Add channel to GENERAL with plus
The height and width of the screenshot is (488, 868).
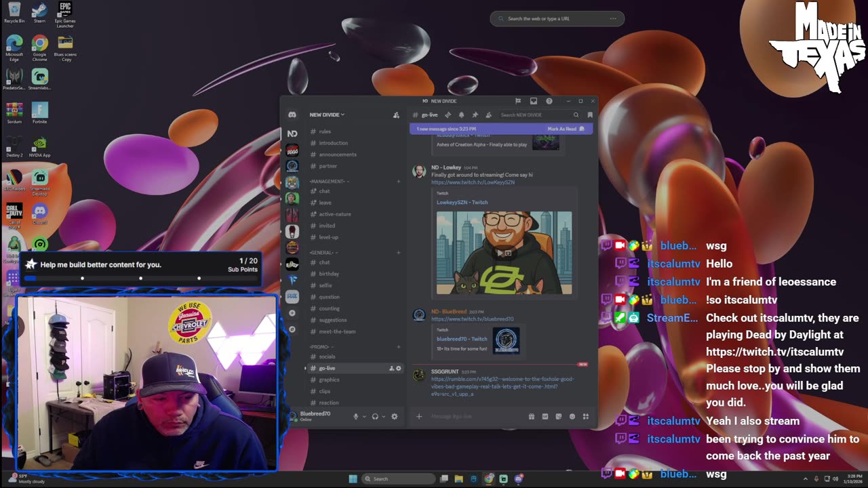[x=398, y=252]
